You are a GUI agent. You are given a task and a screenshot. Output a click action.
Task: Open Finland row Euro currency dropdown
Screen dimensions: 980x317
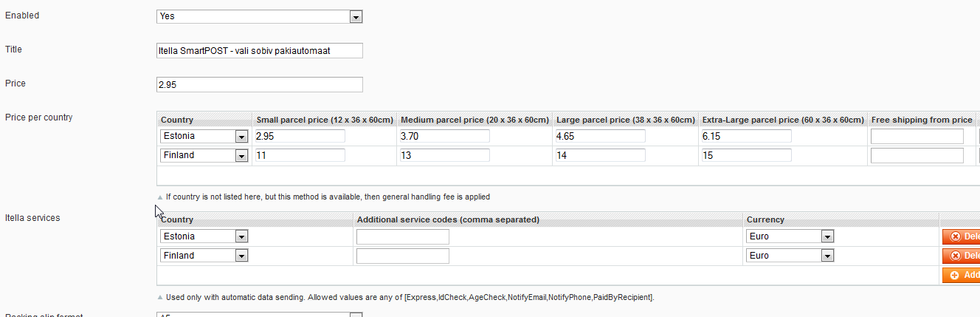(790, 256)
